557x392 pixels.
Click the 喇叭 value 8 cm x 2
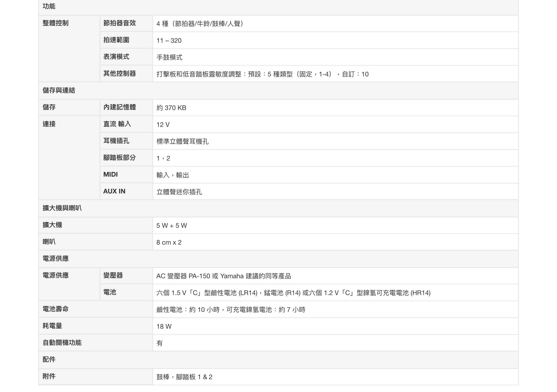tap(169, 242)
